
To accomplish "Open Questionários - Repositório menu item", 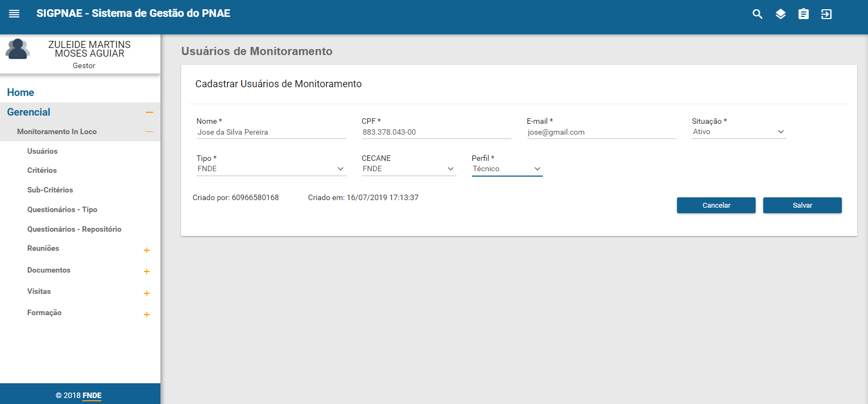I will tap(74, 229).
